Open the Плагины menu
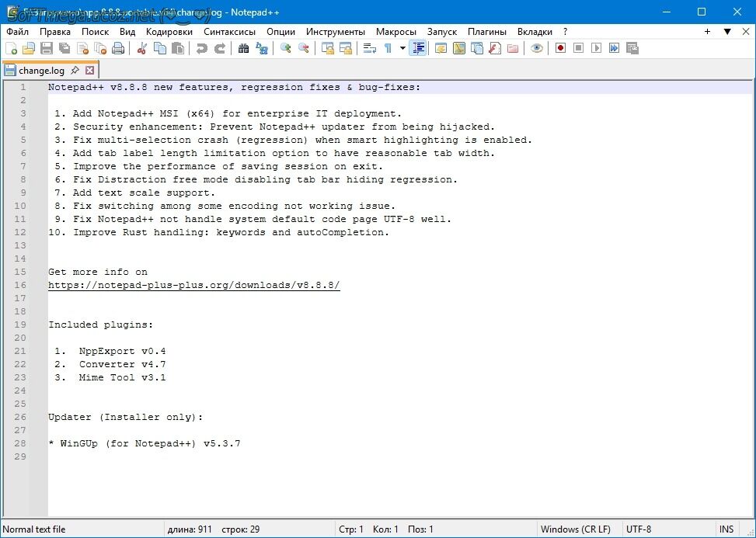 point(487,32)
